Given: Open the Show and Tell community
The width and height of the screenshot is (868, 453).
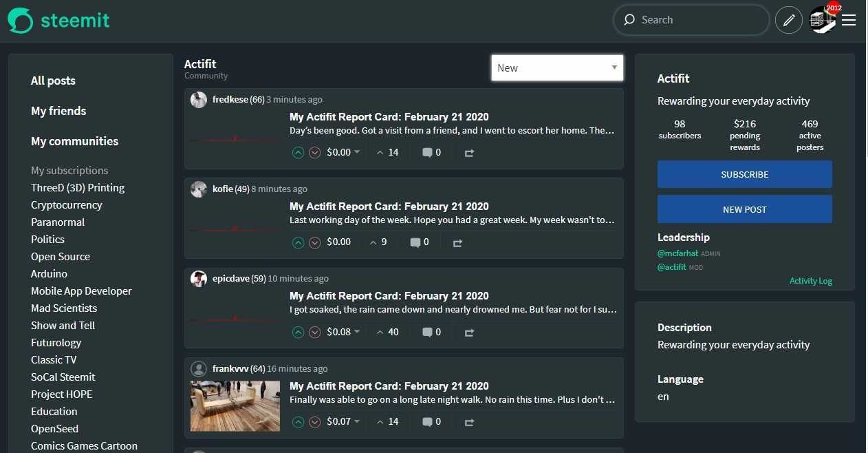Looking at the screenshot, I should [x=63, y=326].
